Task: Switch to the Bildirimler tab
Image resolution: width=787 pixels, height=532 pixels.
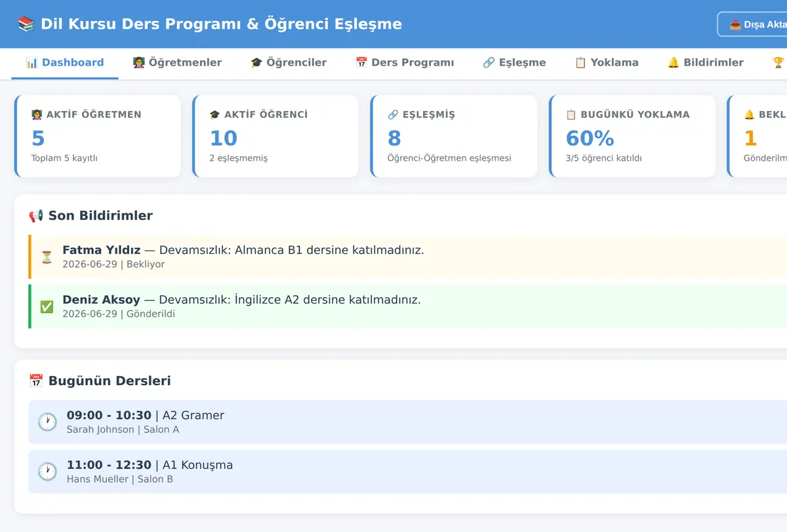Action: [x=706, y=63]
